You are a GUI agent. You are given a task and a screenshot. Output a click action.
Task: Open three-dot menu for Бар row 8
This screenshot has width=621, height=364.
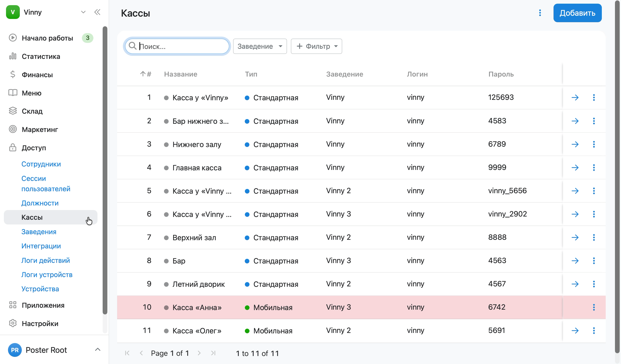pos(594,261)
